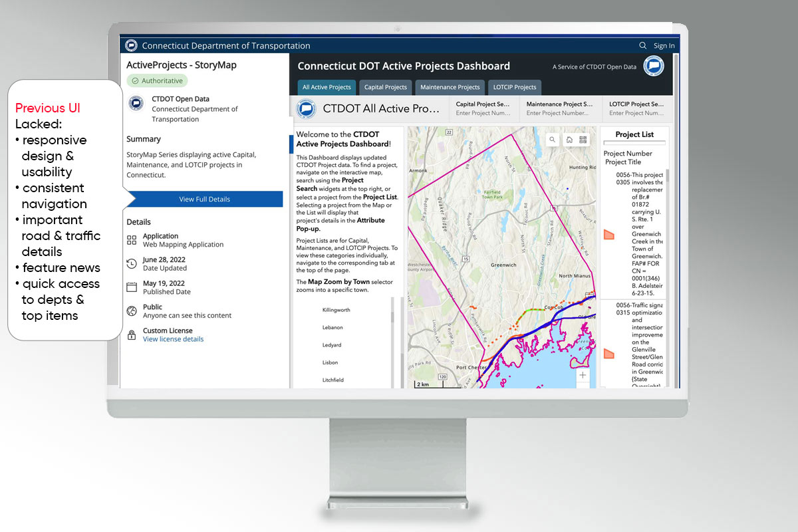Viewport: 798px width, 532px height.
Task: Zoom in on the map with plus button
Action: click(583, 375)
